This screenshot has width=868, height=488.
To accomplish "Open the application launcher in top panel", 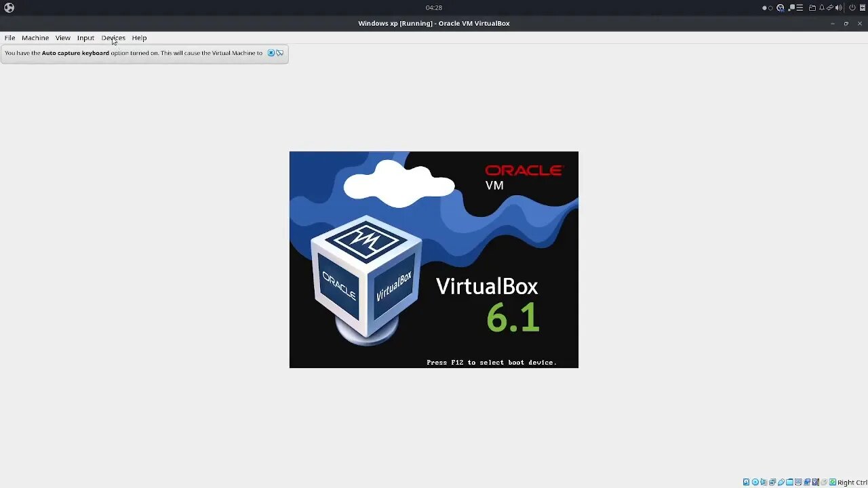I will pos(9,7).
